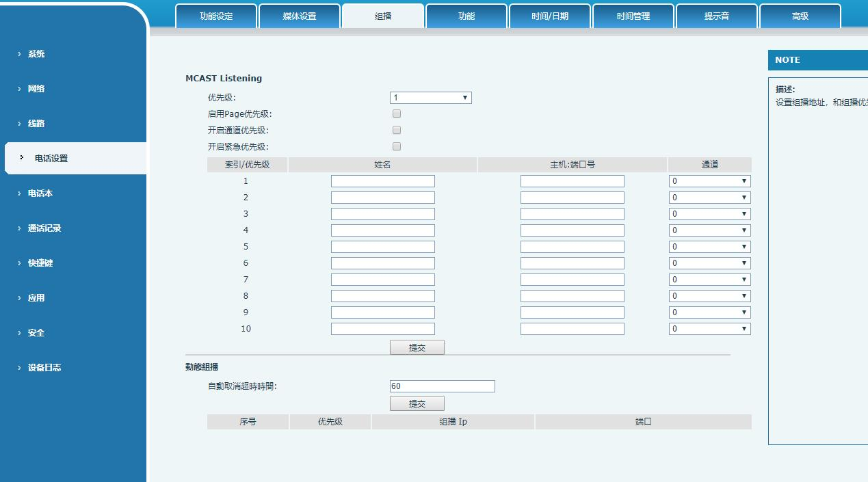Viewport: 868px width, 482px height.
Task: Click the 主机:端口号 field for index 10
Action: pos(573,329)
